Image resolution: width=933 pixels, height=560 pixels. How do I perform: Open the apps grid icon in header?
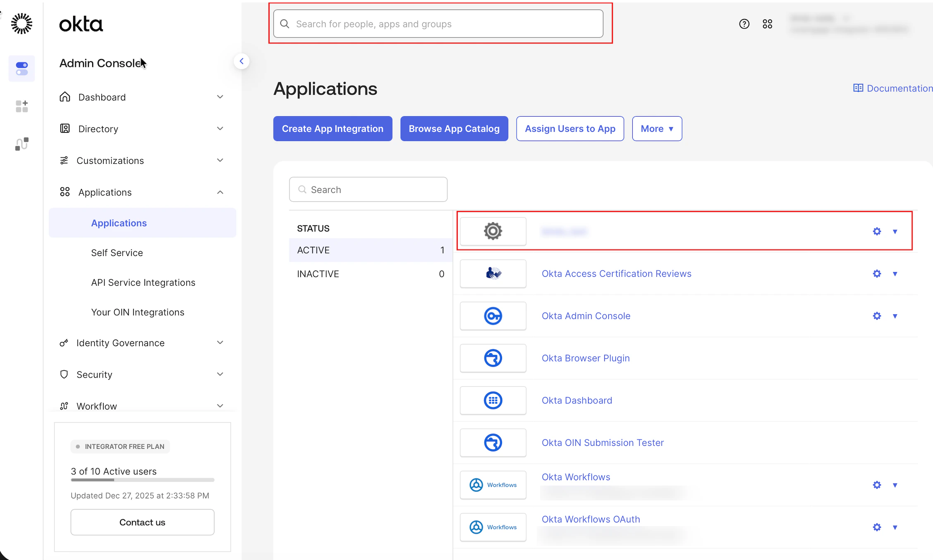tap(767, 24)
